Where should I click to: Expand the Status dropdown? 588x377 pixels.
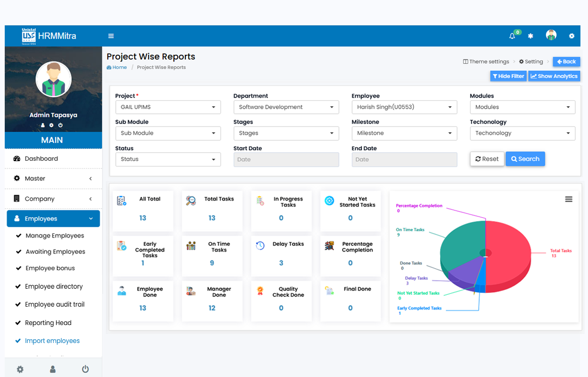point(168,159)
